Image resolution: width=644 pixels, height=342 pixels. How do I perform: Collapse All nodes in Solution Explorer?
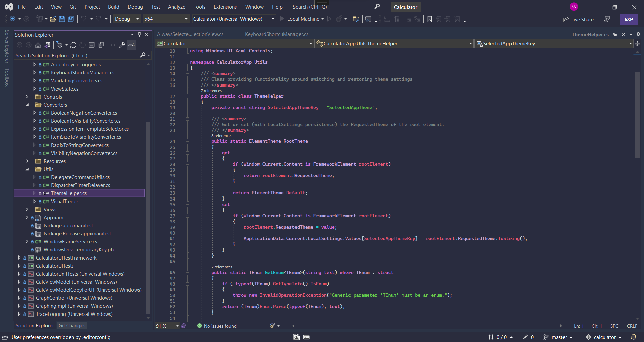92,45
